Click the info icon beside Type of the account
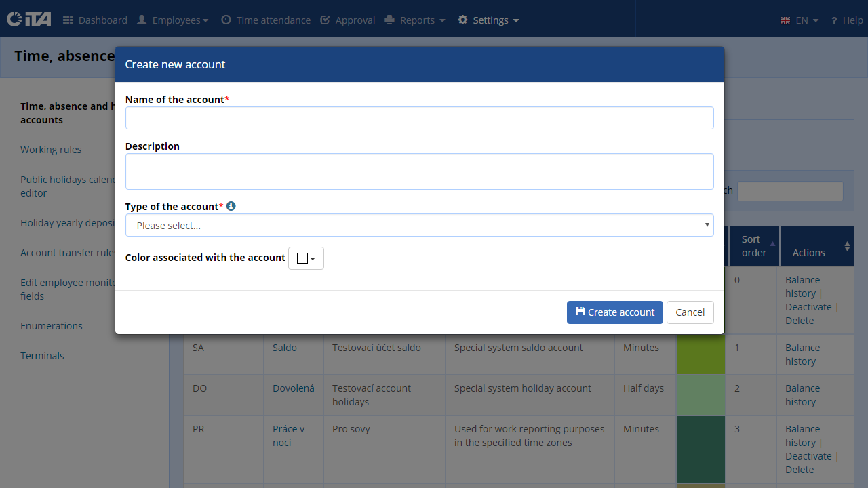868x488 pixels. 231,206
